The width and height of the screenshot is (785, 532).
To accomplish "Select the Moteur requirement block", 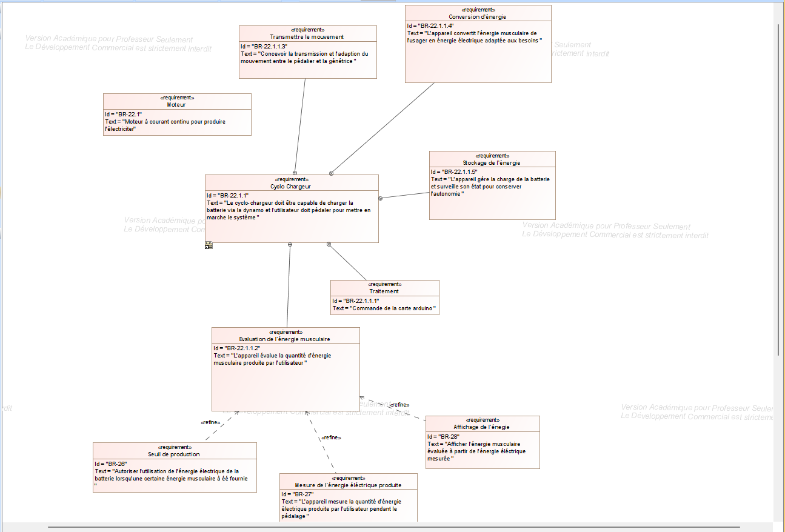I will point(177,115).
